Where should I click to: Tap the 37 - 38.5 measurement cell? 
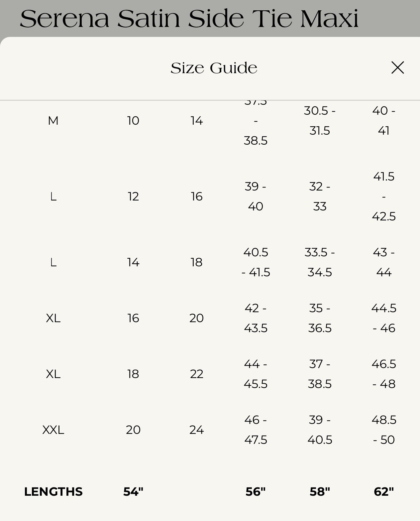320,374
